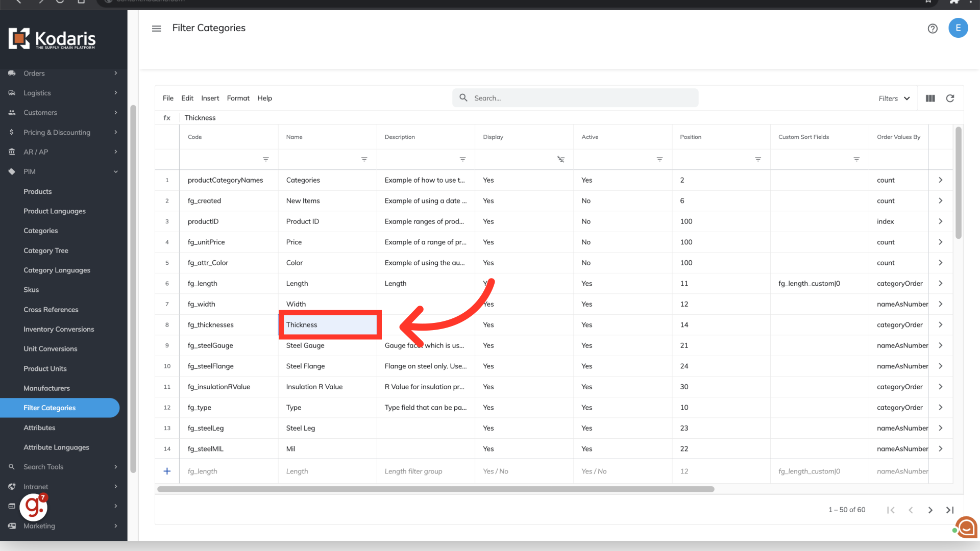Click the refresh grid icon
The height and width of the screenshot is (551, 980).
[x=950, y=98]
